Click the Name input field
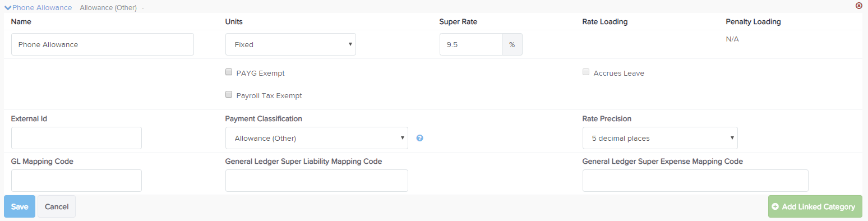This screenshot has height=221, width=868. pos(103,44)
